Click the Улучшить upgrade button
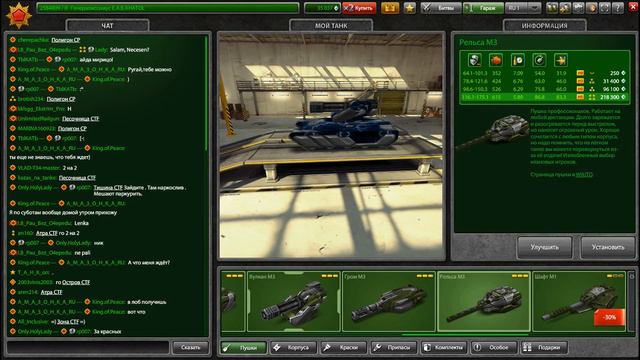 point(544,247)
